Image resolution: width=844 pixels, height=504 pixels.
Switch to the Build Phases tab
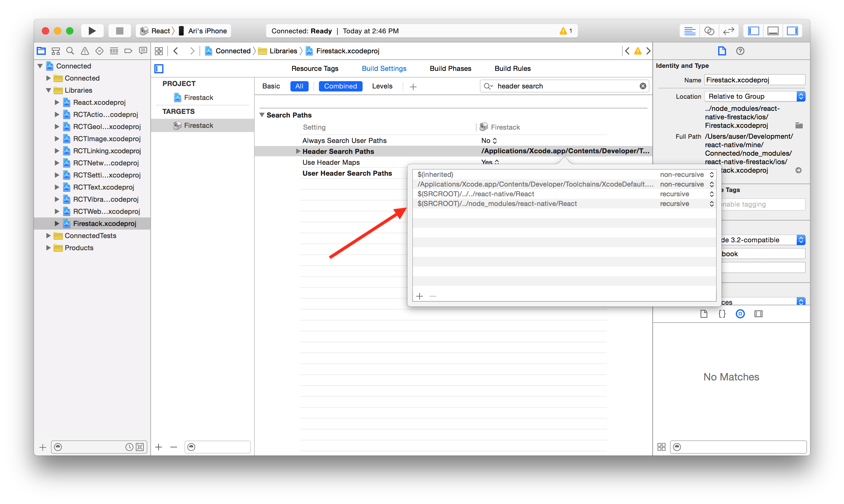450,69
